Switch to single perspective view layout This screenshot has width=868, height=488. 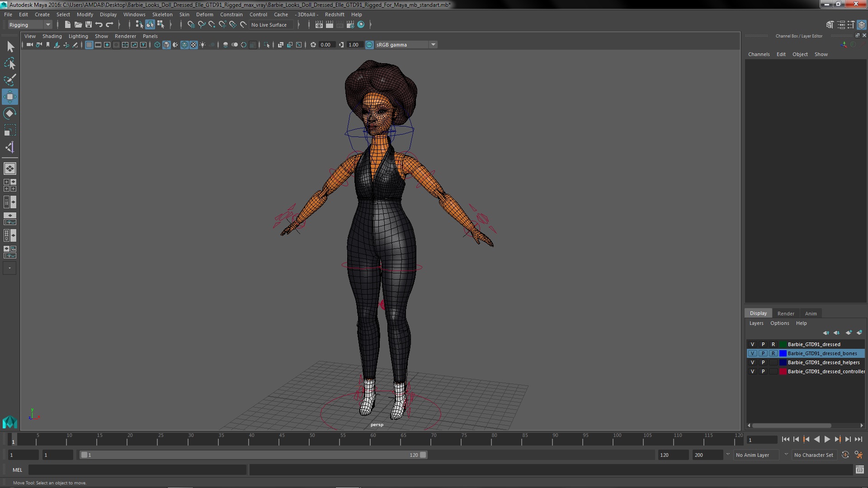(10, 169)
